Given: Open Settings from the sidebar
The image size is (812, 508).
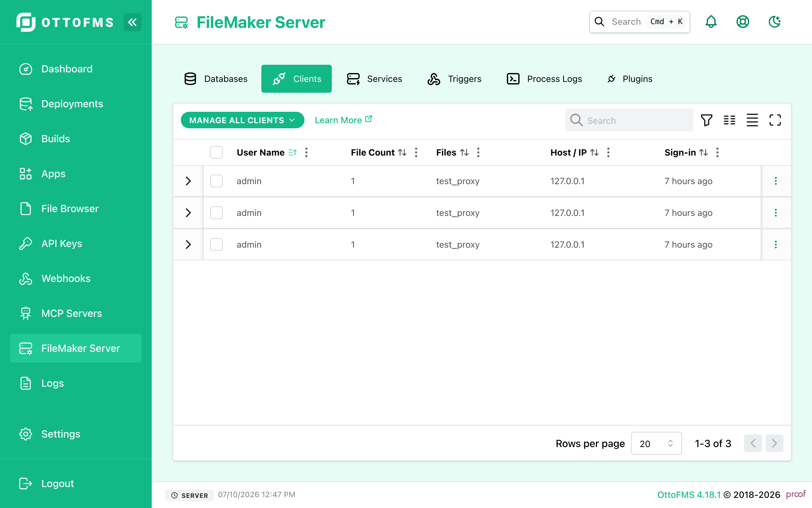Looking at the screenshot, I should click(76, 434).
